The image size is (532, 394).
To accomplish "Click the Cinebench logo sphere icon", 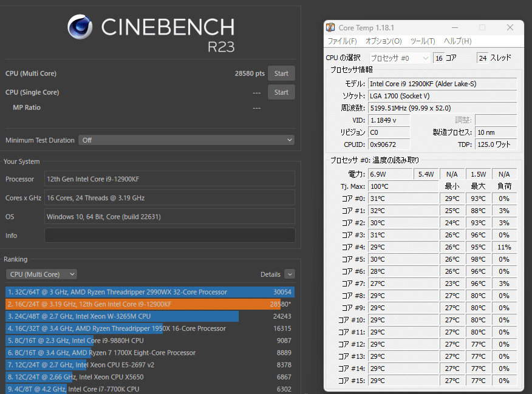I will (x=80, y=27).
